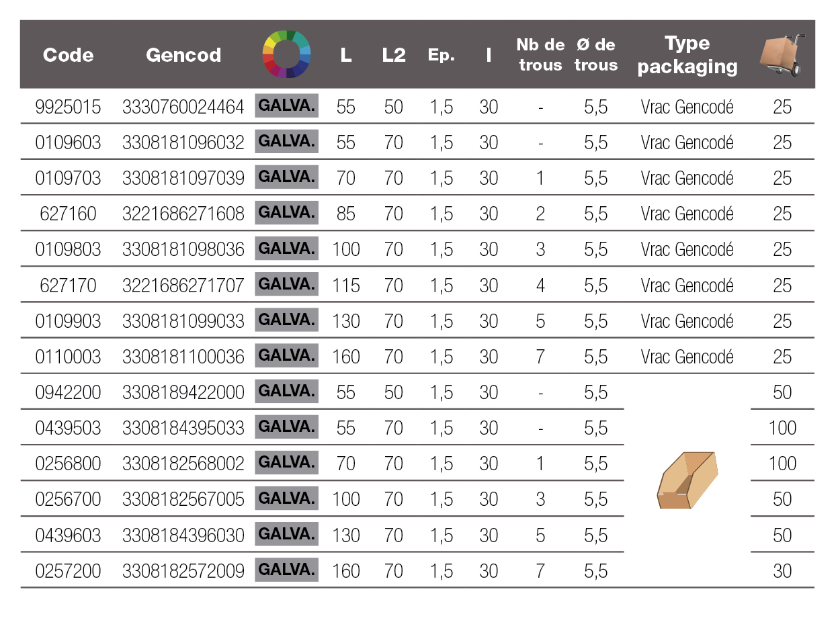Select Gencod 3330760024464
Image resolution: width=840 pixels, height=618 pixels.
tap(183, 107)
